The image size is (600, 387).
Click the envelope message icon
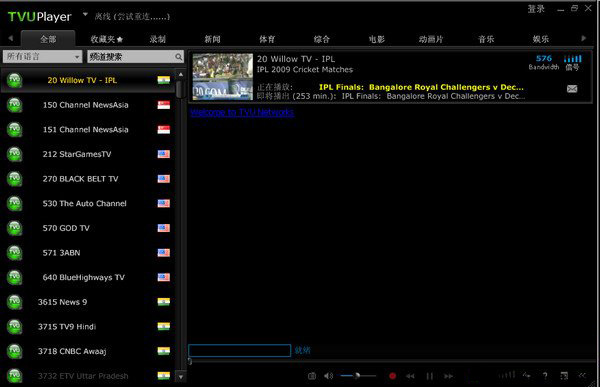pos(572,89)
